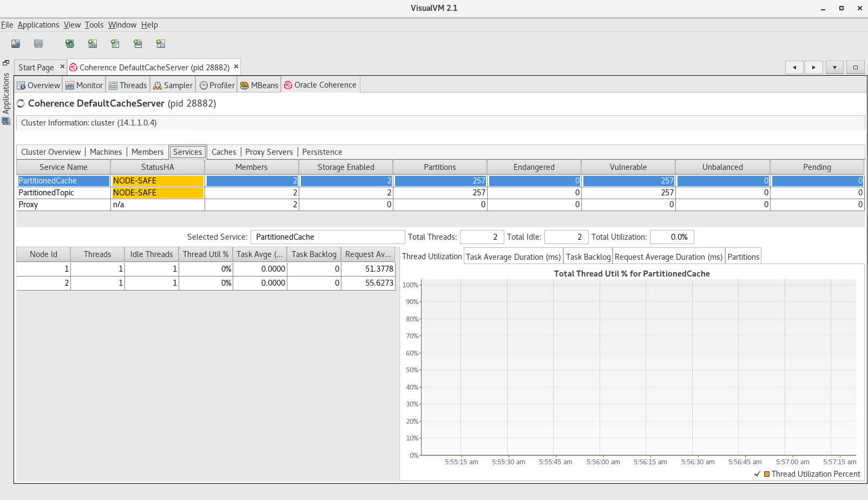Screen dimensions: 868x500
Task: Open the Proxy Servers sub-tab
Action: pos(269,152)
